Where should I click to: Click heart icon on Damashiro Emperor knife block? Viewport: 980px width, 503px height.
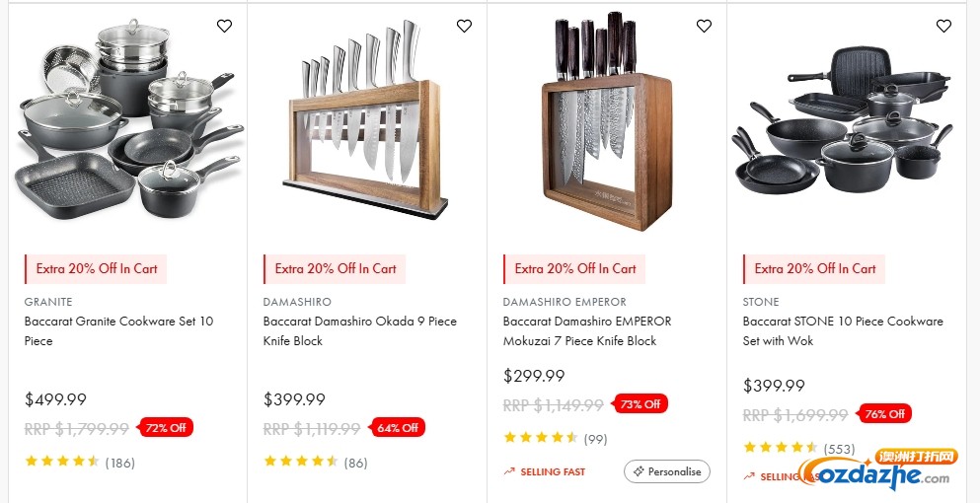click(x=704, y=27)
